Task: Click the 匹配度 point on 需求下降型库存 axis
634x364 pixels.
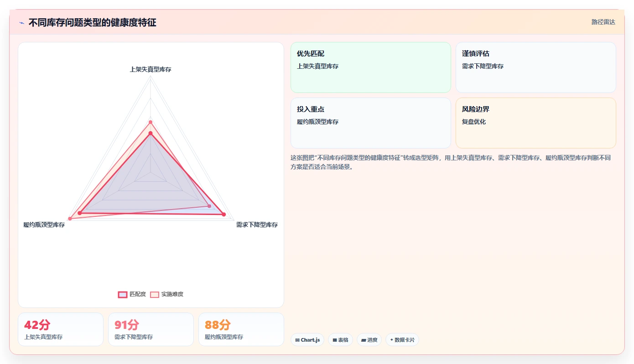Action: click(x=223, y=214)
